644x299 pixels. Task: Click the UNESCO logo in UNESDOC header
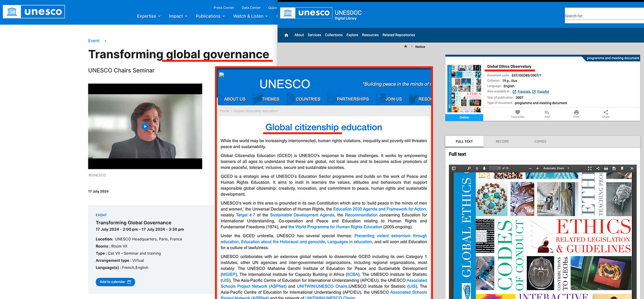pyautogui.click(x=306, y=13)
